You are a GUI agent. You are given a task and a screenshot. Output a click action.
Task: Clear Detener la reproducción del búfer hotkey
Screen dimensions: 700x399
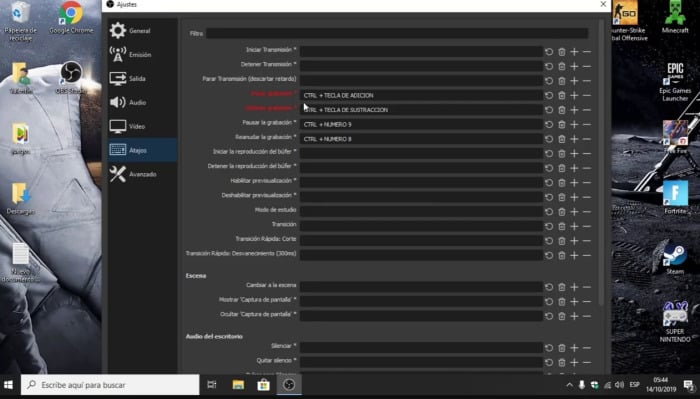[562, 168]
